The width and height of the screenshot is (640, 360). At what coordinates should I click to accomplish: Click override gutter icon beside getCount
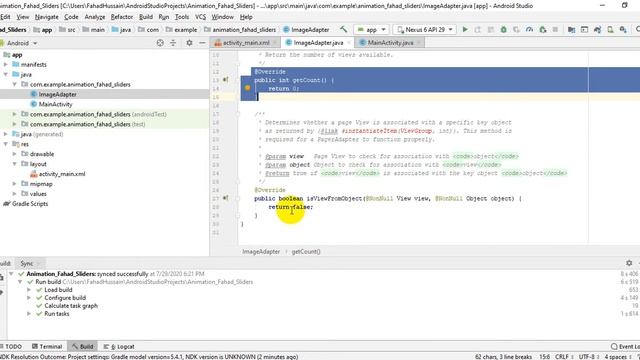(x=226, y=80)
